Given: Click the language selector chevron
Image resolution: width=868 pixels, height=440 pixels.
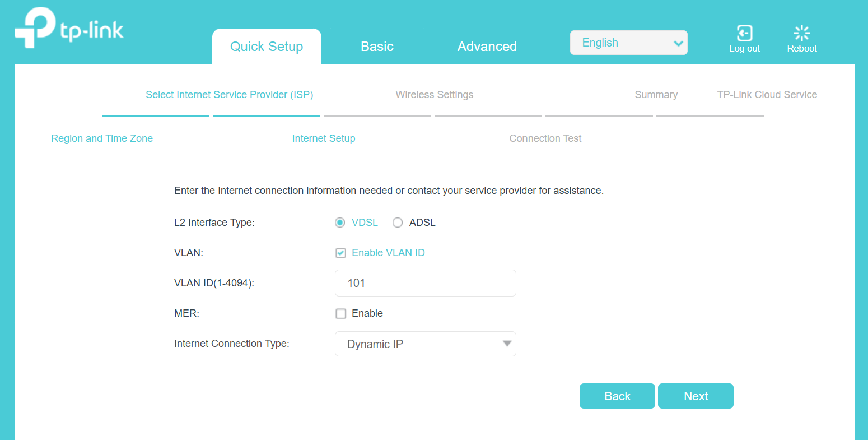Looking at the screenshot, I should (677, 42).
